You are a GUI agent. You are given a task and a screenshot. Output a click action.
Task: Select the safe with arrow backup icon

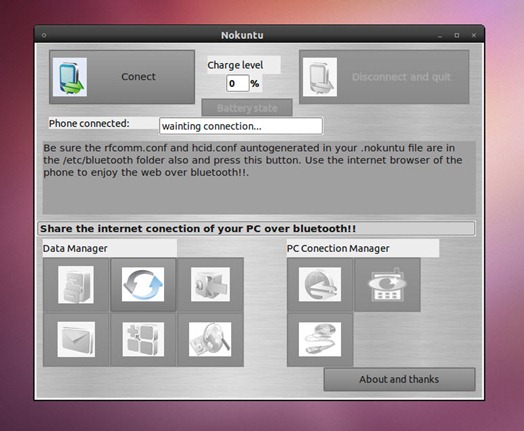click(211, 285)
